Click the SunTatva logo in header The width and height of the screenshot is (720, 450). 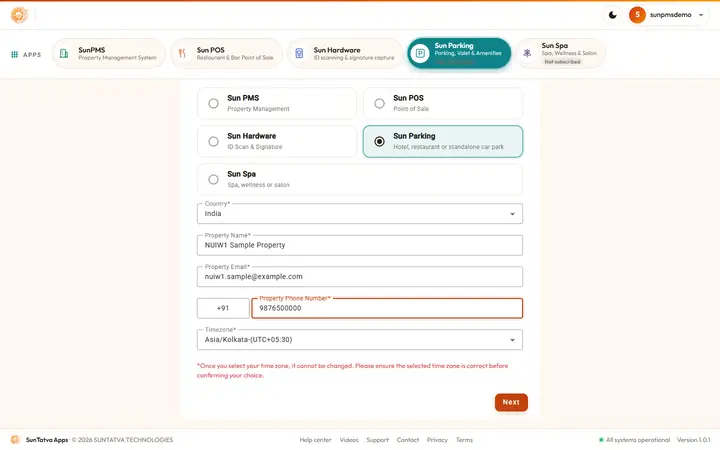[x=19, y=15]
